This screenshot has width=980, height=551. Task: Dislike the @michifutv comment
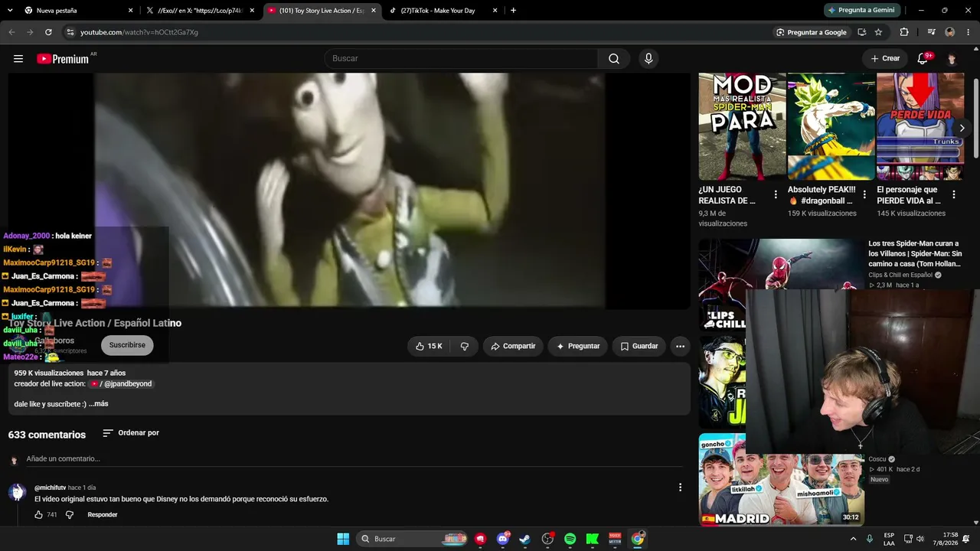click(x=69, y=515)
